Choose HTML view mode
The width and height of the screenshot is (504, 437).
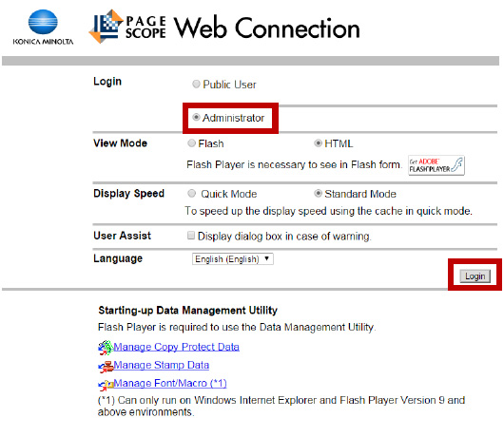[x=318, y=142]
